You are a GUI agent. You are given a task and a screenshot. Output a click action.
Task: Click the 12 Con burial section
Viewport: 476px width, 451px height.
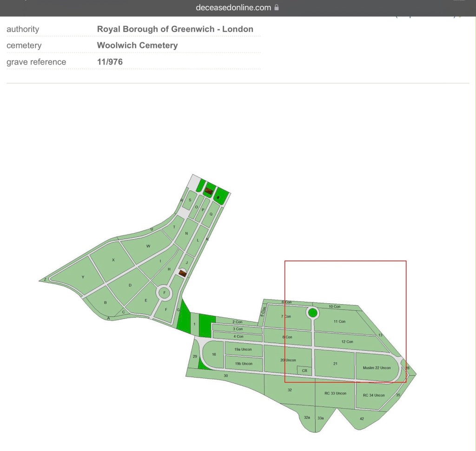pos(347,342)
